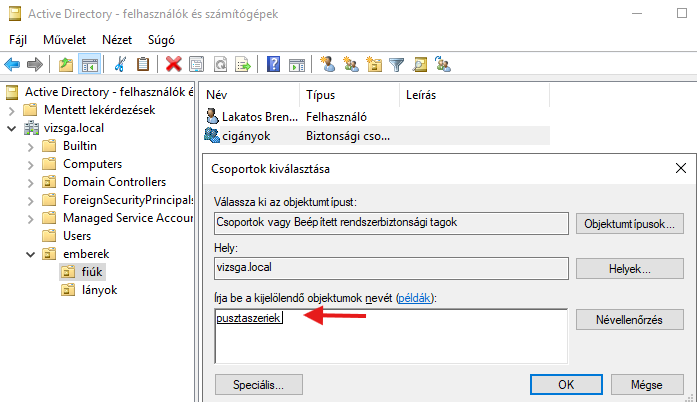Screen dimensions: 697x402
Task: Click the funnel Filter icon
Action: point(396,65)
